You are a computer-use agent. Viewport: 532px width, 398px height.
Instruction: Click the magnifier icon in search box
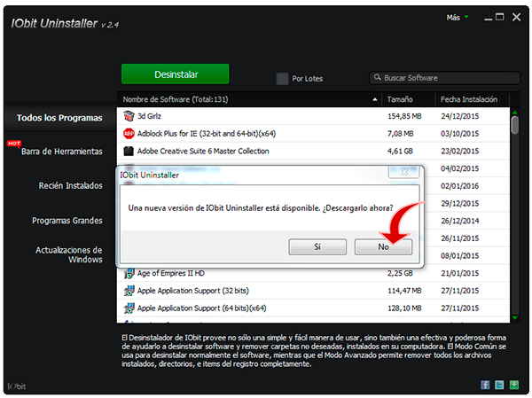(378, 78)
